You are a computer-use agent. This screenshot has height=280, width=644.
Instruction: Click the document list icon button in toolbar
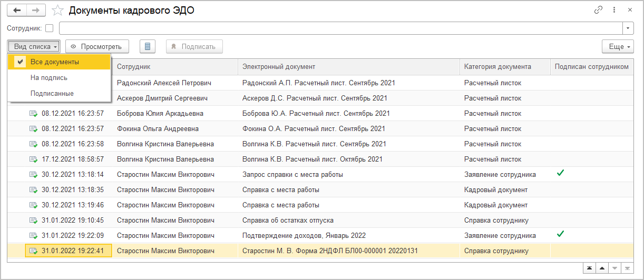tap(148, 46)
